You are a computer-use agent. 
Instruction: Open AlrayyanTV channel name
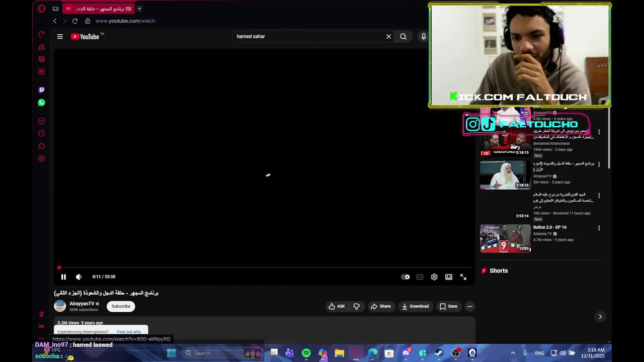(82, 304)
